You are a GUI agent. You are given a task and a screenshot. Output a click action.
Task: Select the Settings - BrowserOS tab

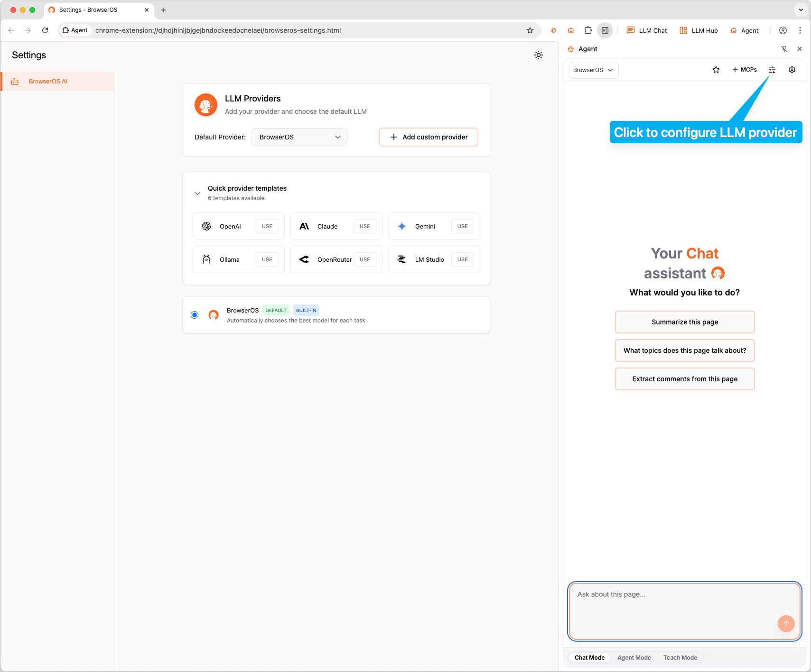click(x=99, y=10)
